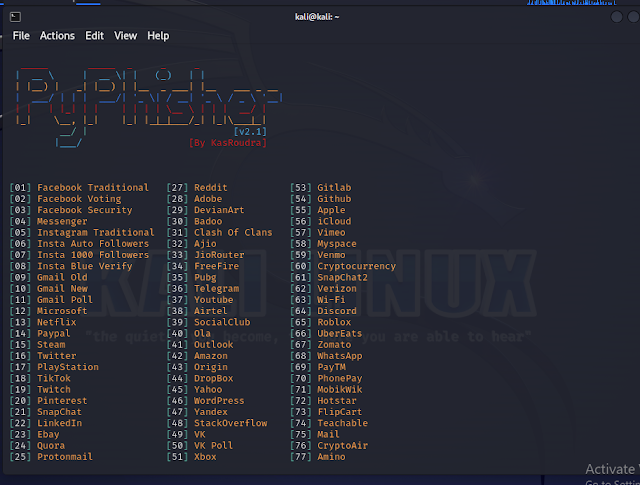Click 'SnapChat2' option 61

(342, 277)
